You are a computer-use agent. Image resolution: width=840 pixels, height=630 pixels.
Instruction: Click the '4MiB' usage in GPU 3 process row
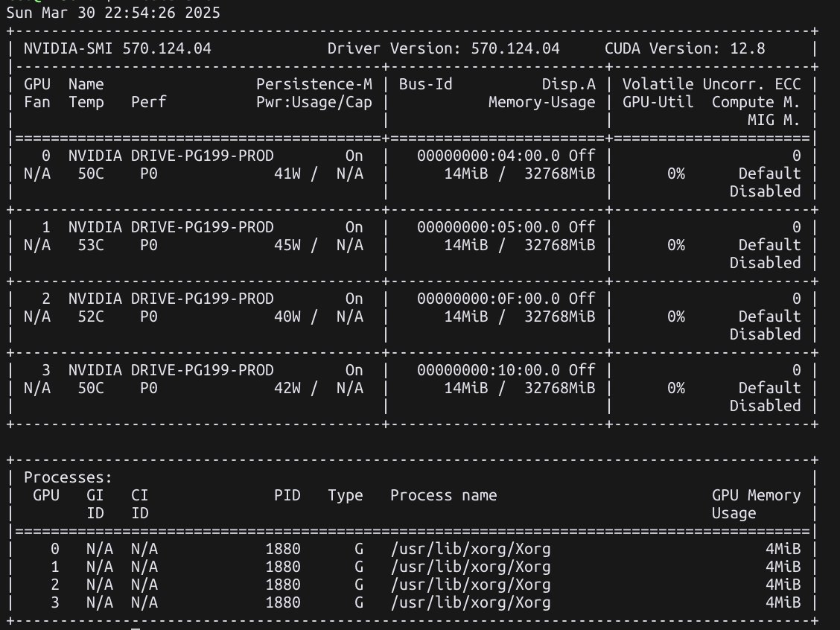[x=783, y=602]
